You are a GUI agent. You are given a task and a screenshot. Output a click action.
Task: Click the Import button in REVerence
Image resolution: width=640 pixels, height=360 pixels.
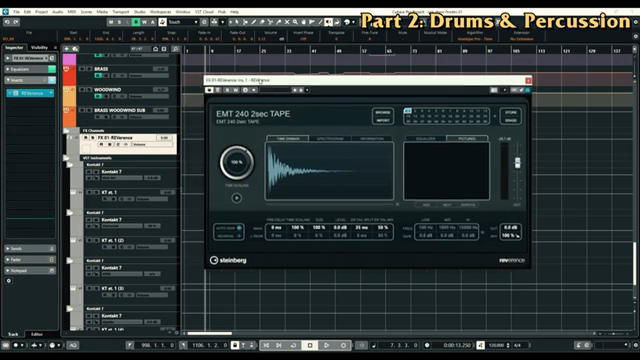(x=383, y=120)
